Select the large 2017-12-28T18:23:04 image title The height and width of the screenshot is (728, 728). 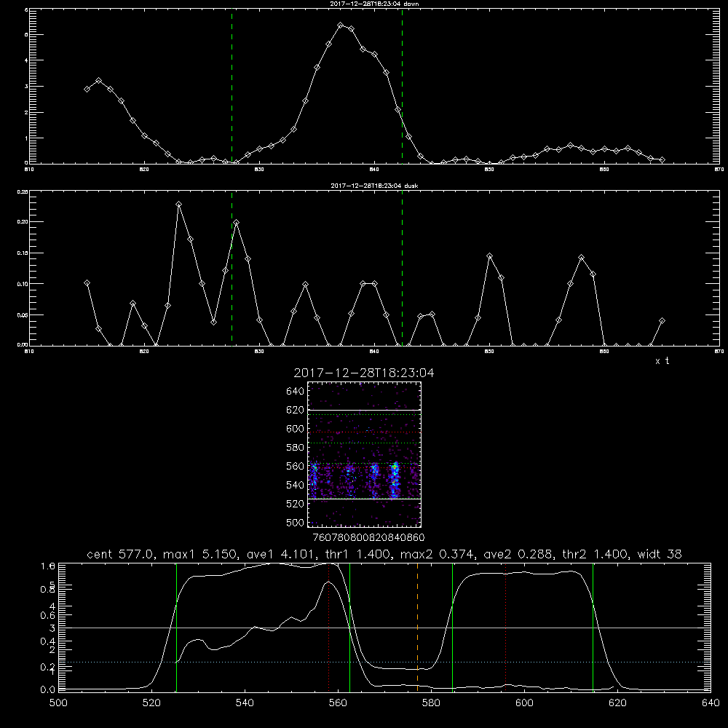pos(364,373)
